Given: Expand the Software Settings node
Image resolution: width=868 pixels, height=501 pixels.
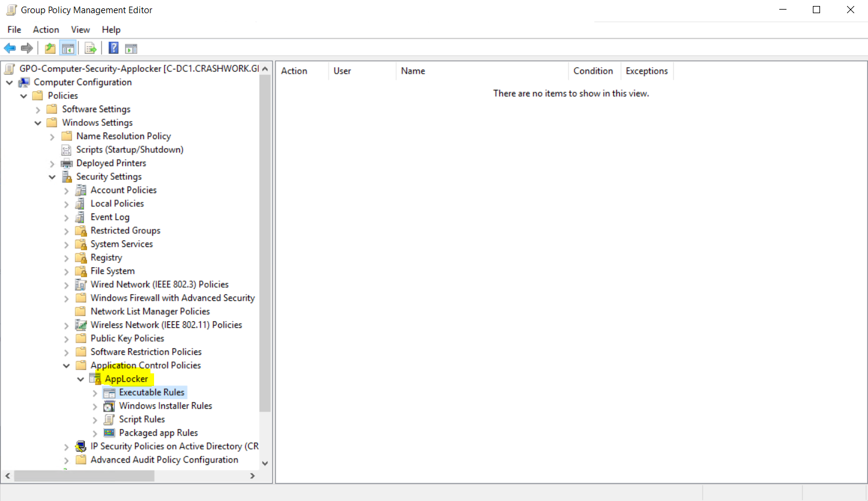Looking at the screenshot, I should click(x=38, y=109).
